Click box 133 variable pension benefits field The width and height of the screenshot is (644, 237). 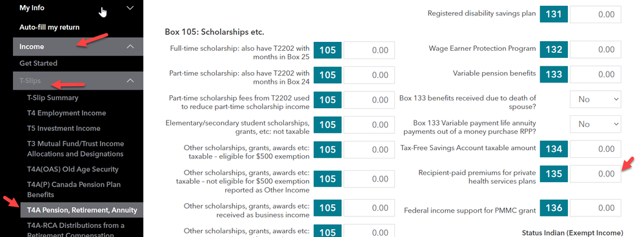click(x=595, y=75)
